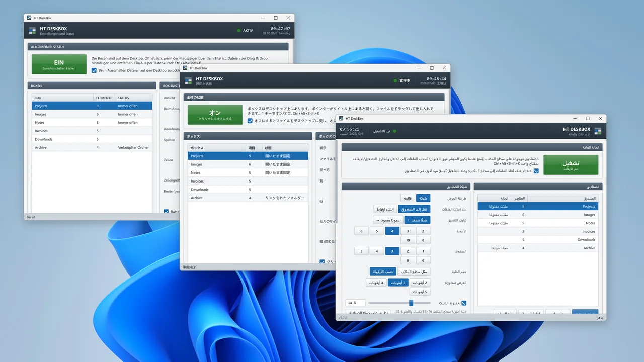The width and height of the screenshot is (644, 362).
Task: Click the grid lines opacity slider handle
Action: point(411,303)
